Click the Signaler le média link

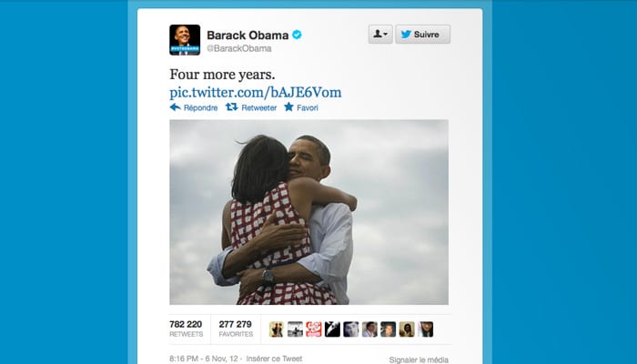click(419, 359)
